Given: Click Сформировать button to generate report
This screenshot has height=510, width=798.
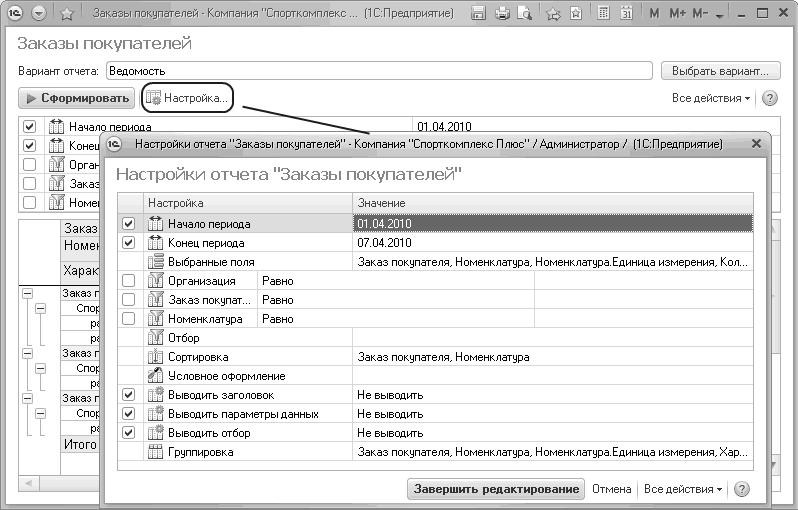Looking at the screenshot, I should point(77,98).
